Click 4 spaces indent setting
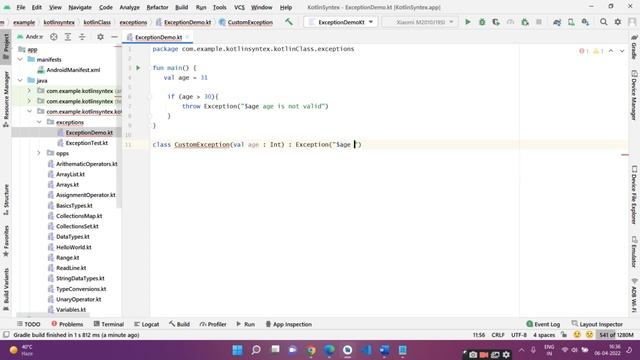 [x=544, y=335]
